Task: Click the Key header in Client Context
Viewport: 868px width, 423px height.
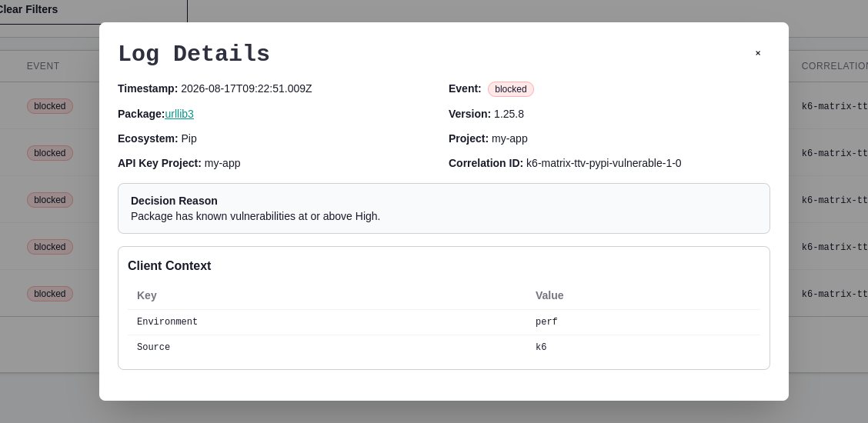Action: point(147,295)
